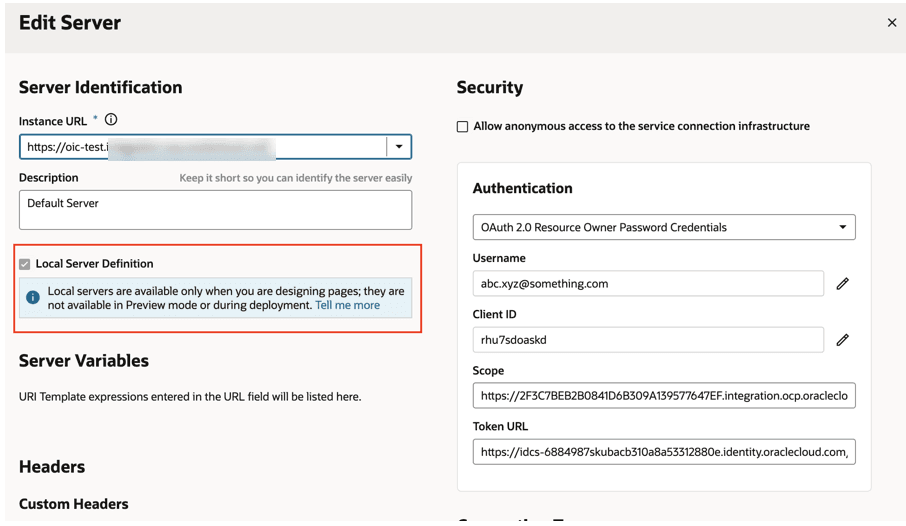Click the Edit Server dialog title

(x=70, y=23)
